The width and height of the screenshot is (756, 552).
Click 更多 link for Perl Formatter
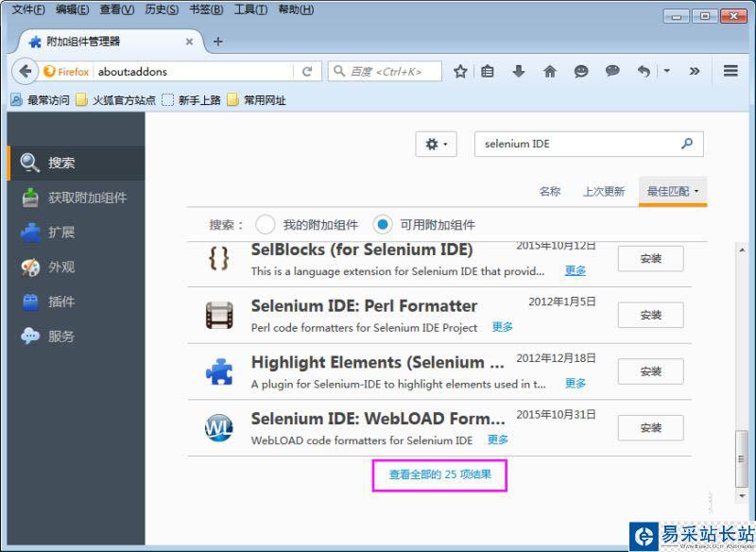[502, 327]
